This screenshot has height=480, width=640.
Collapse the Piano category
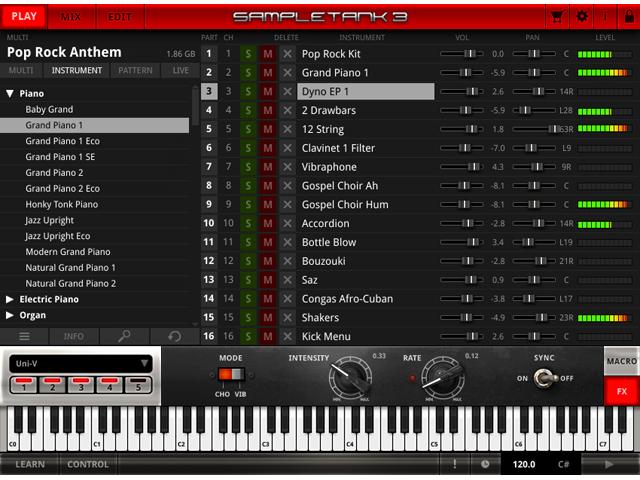click(10, 93)
